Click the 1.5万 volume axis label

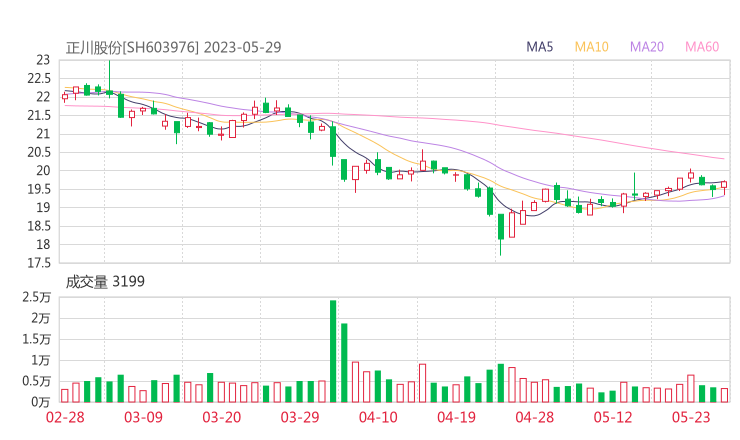pyautogui.click(x=36, y=339)
